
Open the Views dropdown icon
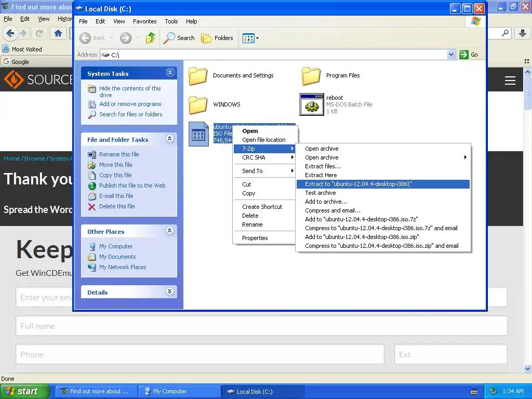[251, 38]
